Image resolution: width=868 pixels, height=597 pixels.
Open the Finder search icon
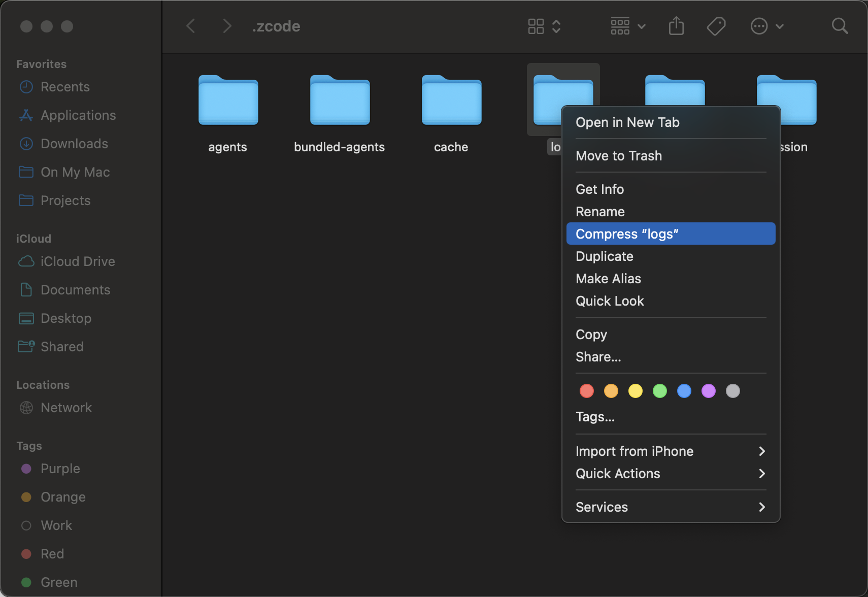(840, 26)
